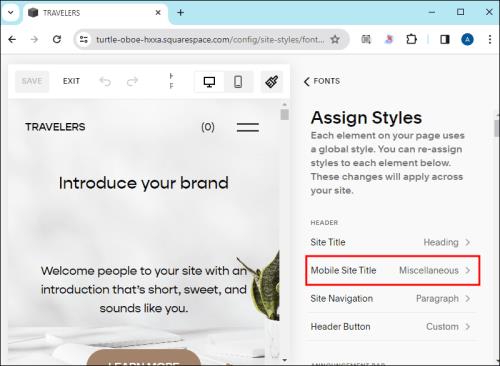Undo the last edit
The width and height of the screenshot is (500, 366).
pos(105,81)
